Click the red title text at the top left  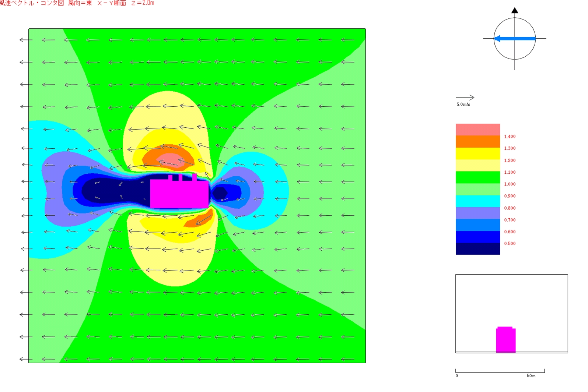coord(77,3)
